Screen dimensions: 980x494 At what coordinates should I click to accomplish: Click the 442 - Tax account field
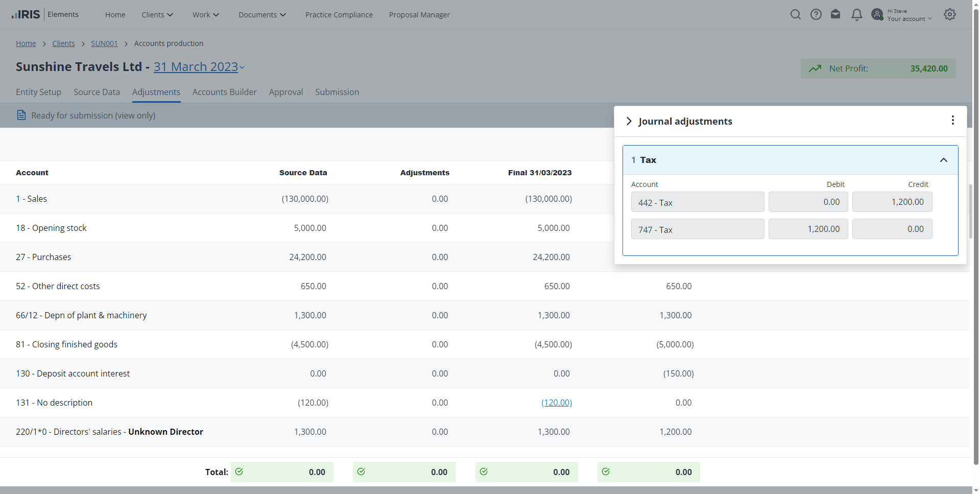(698, 202)
